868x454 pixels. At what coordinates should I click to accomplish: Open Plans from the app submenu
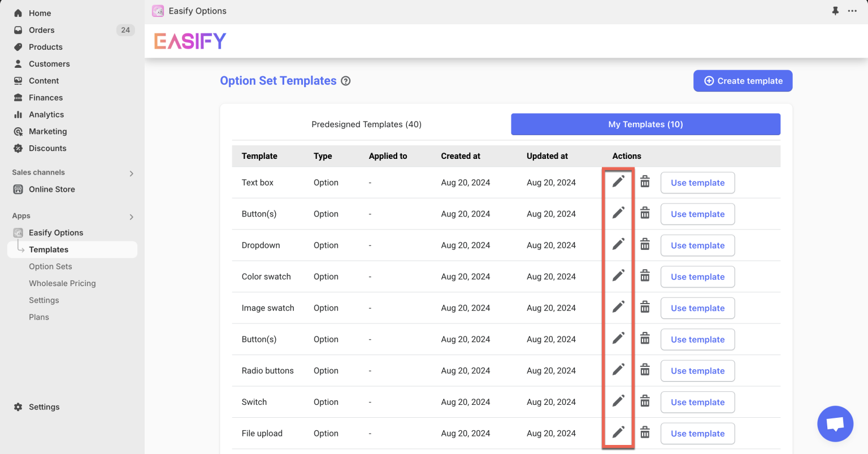point(39,317)
